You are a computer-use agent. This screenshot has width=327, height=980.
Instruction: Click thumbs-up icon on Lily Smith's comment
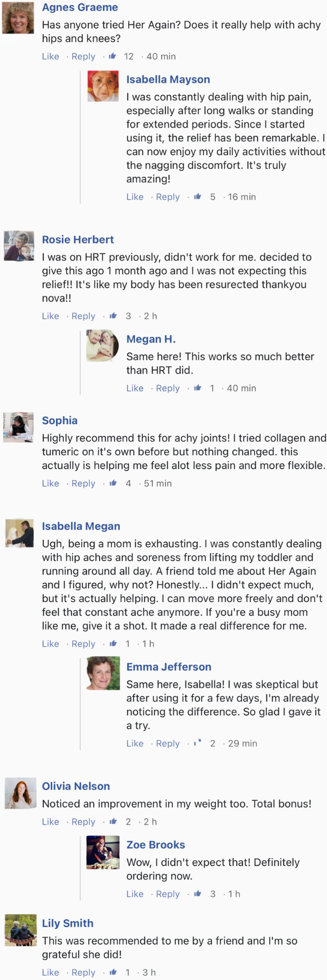coord(113,972)
